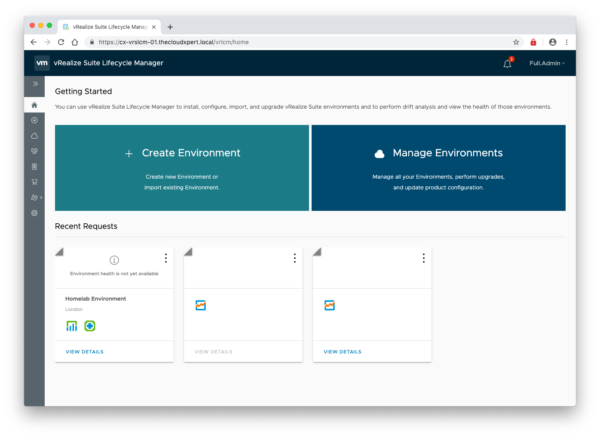
Task: Expand the sidebar navigation with double chevron
Action: point(35,84)
